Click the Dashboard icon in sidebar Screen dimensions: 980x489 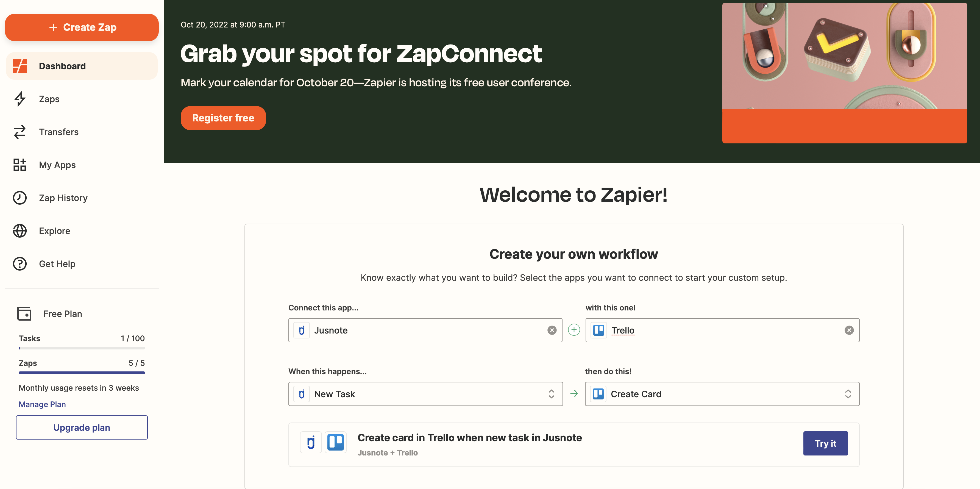[20, 66]
